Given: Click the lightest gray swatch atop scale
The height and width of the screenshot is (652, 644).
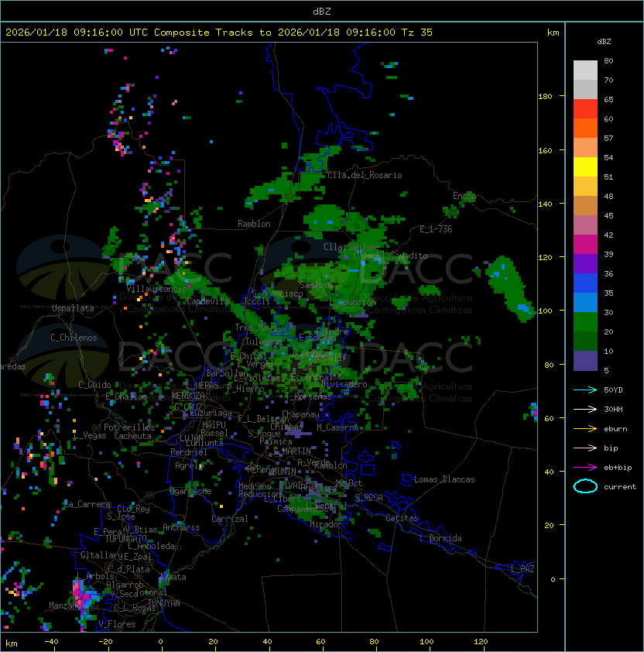Looking at the screenshot, I should coord(585,70).
